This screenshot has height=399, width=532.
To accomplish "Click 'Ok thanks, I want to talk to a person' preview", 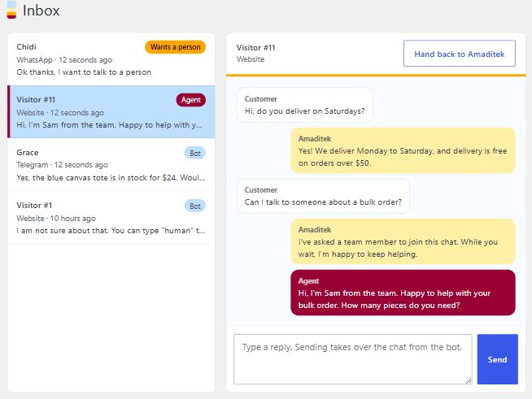I will [84, 72].
